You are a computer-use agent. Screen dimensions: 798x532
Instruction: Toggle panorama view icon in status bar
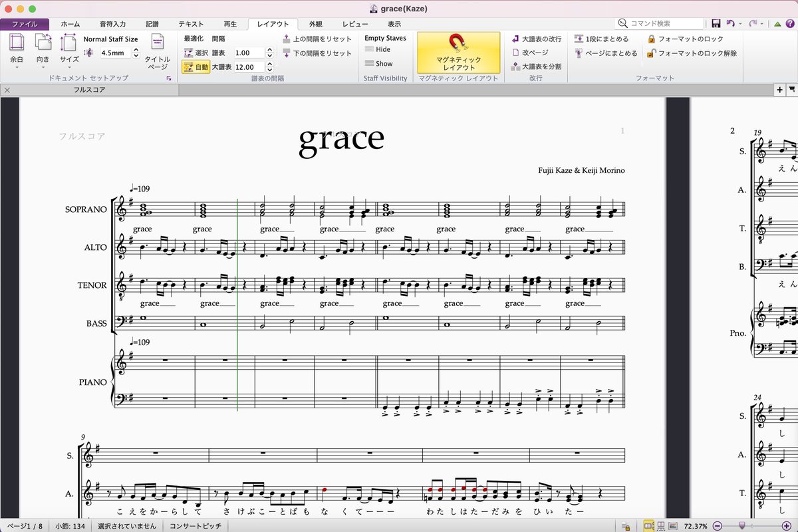[x=672, y=526]
